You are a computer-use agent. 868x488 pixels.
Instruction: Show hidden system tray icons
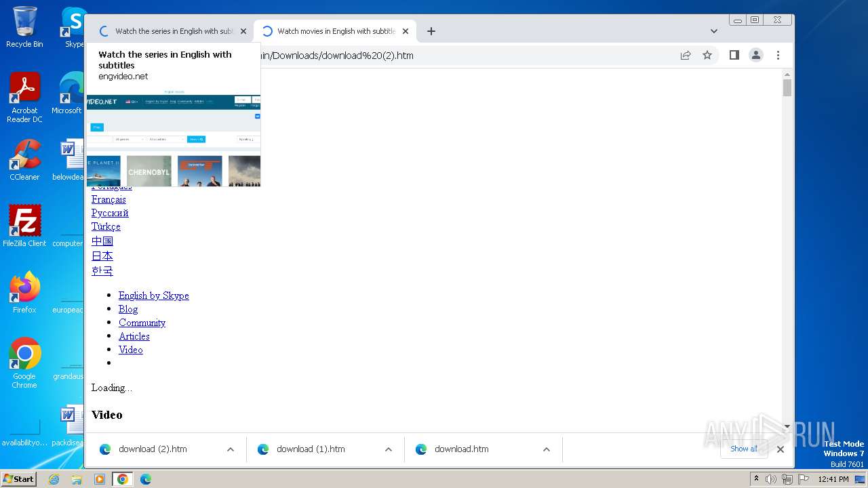(x=756, y=479)
